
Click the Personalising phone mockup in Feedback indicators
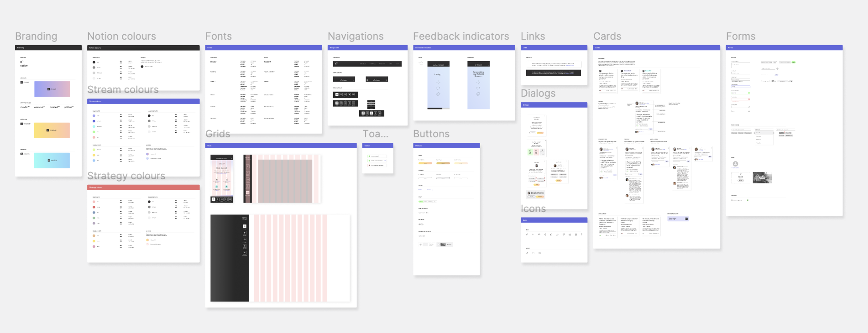click(478, 85)
